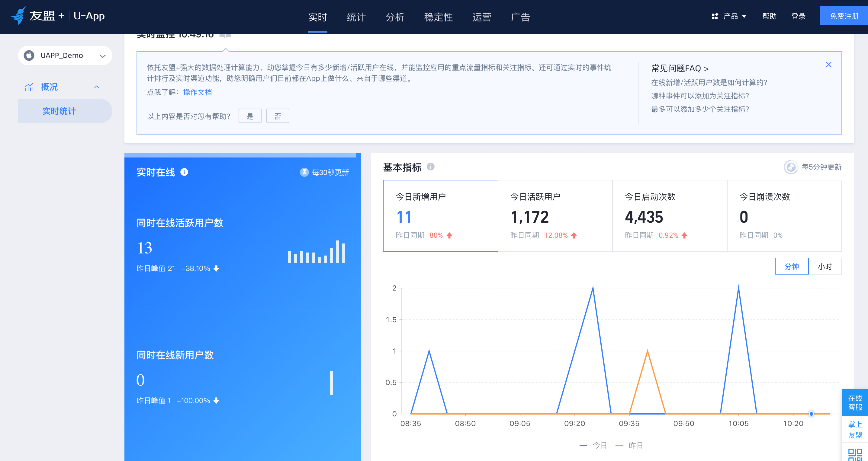The image size is (868, 461).
Task: Answer 否 to the helpfulness question
Action: [x=278, y=116]
